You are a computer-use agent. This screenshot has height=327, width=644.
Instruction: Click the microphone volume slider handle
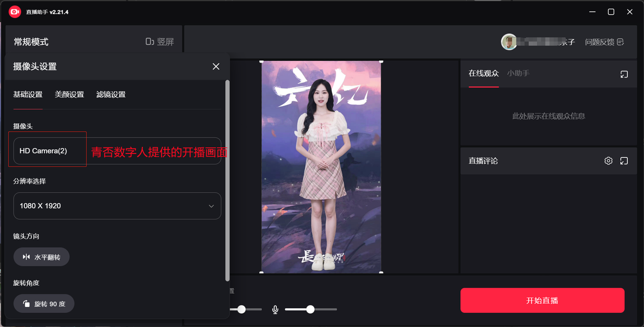tap(310, 309)
